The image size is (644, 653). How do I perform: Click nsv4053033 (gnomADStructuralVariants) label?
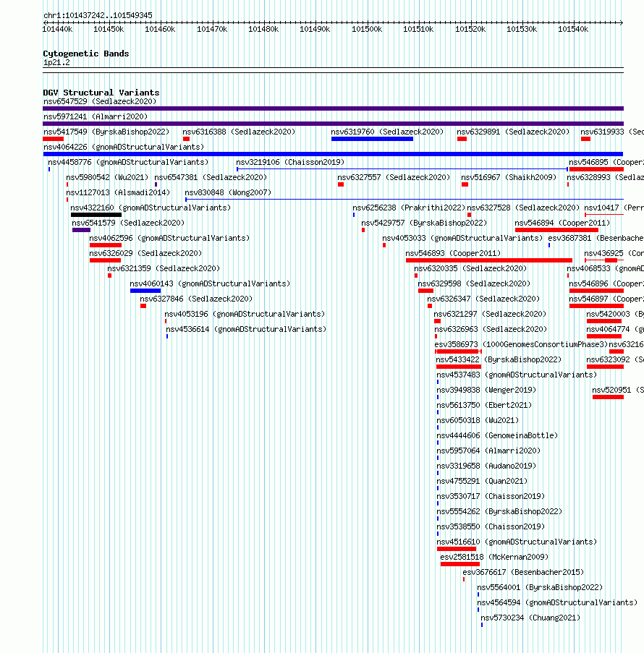pyautogui.click(x=462, y=238)
